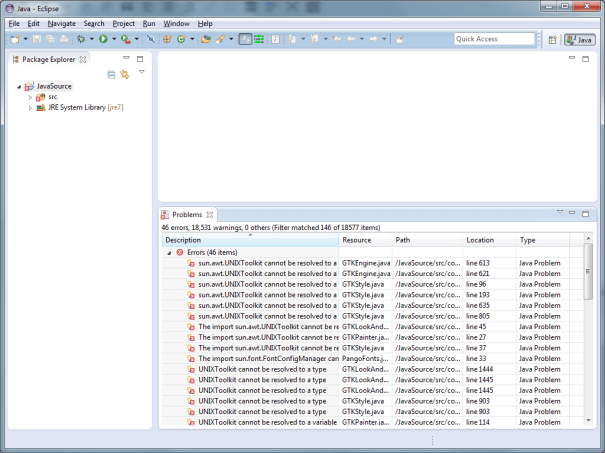Open the Search dropdown arrow
Viewport: 605px width, 453px height.
231,39
